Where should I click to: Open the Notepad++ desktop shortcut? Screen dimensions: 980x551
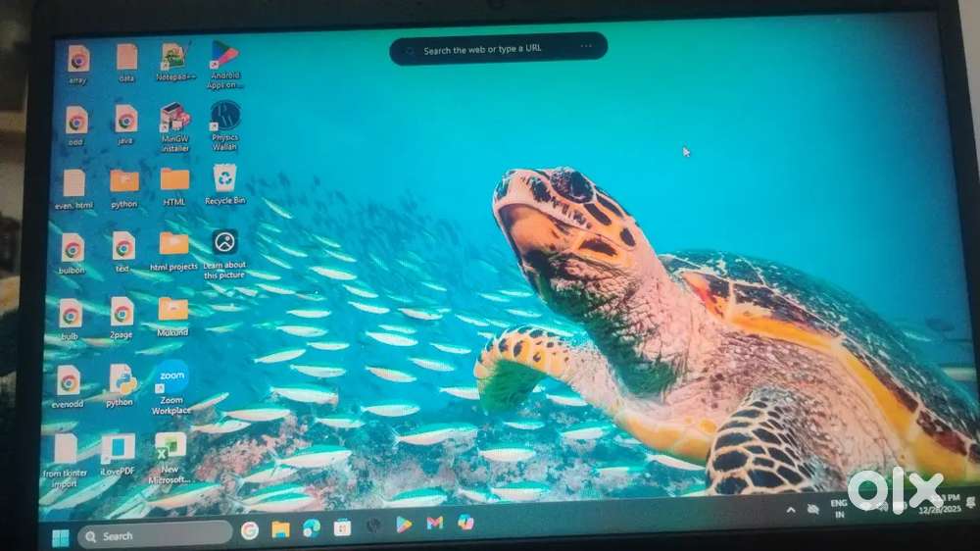[174, 58]
